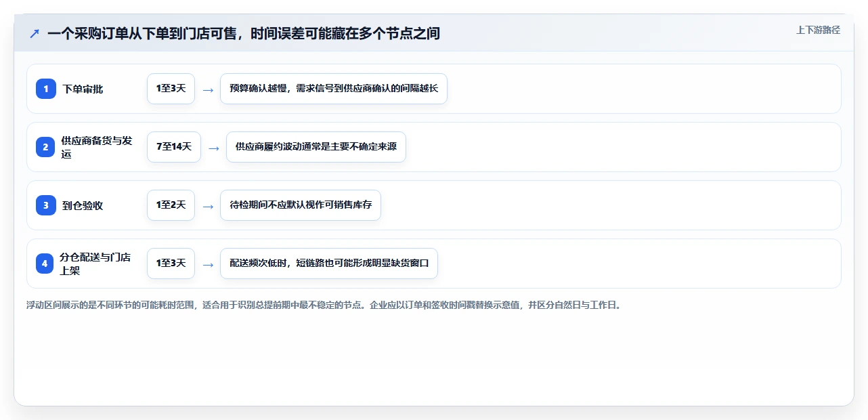Viewport: 868px width, 420px height.
Task: Click the 1至3天 chip in 分仓配送 row
Action: coord(171,264)
